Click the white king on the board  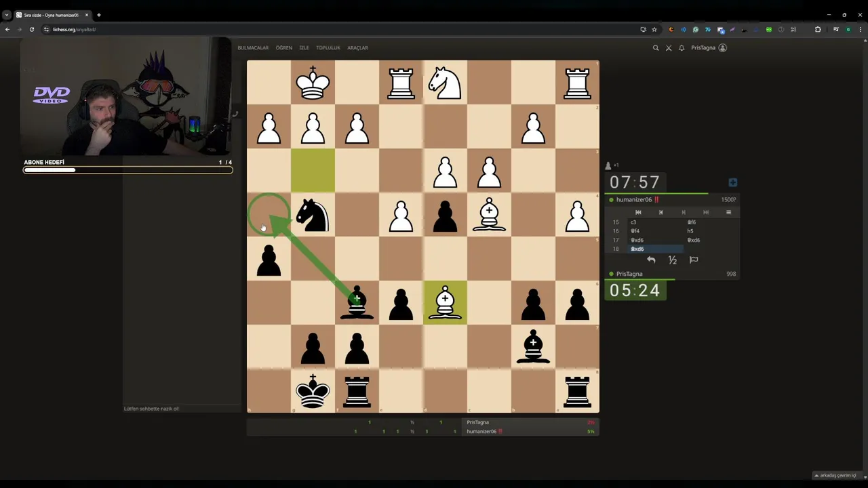pos(313,83)
